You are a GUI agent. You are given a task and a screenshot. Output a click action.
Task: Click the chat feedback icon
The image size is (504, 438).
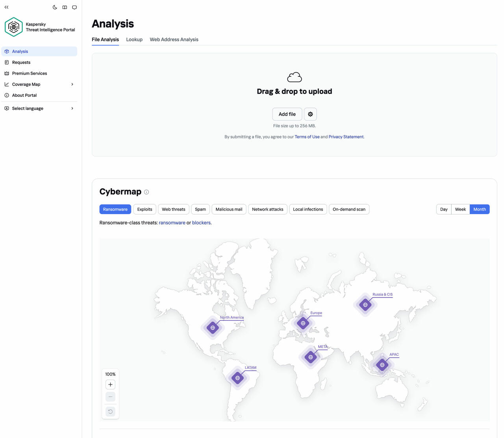point(74,7)
